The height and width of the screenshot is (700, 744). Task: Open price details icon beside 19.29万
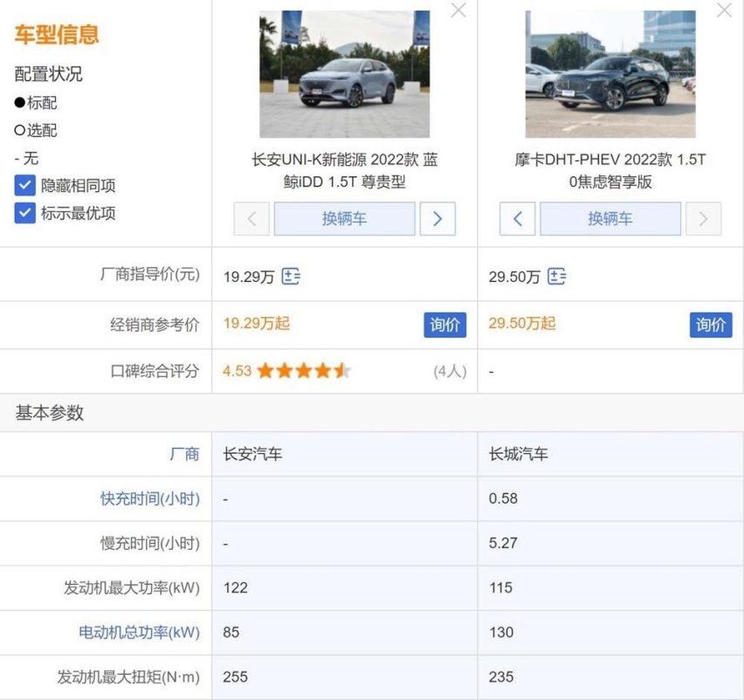click(x=291, y=276)
